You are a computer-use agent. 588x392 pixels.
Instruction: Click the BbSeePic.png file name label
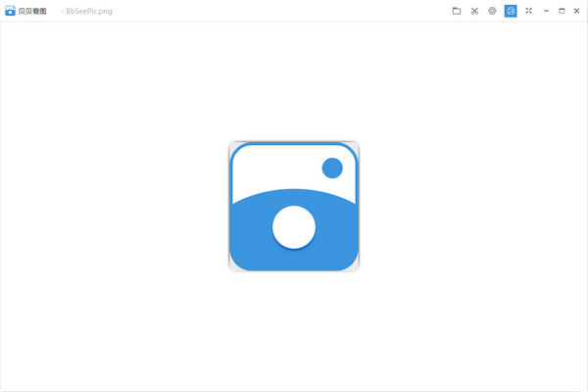pyautogui.click(x=88, y=12)
